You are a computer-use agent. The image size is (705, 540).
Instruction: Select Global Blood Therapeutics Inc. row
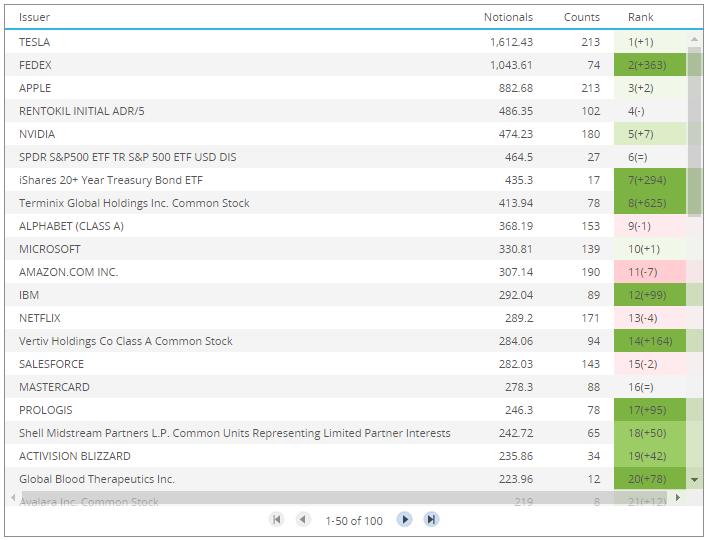[346, 479]
